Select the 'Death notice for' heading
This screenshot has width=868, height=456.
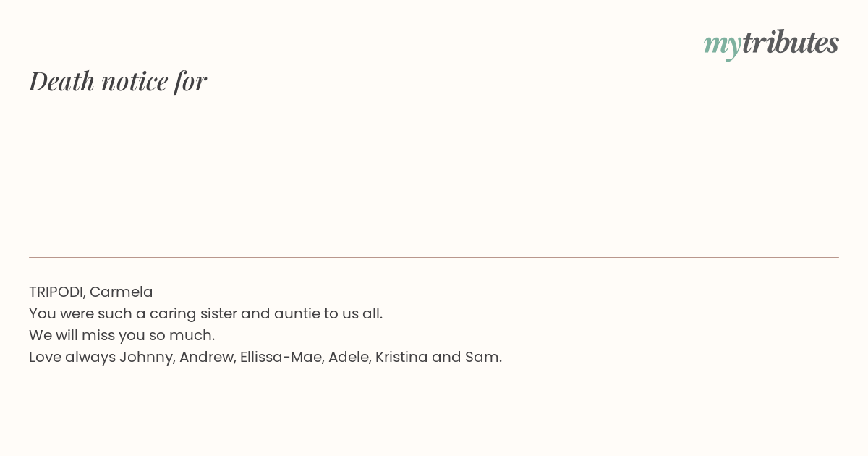[x=118, y=81]
